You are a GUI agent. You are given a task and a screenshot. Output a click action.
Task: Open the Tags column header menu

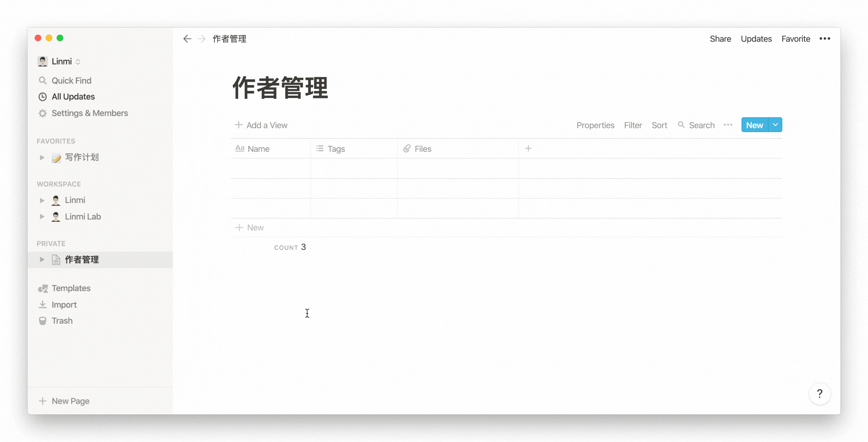[x=354, y=149]
